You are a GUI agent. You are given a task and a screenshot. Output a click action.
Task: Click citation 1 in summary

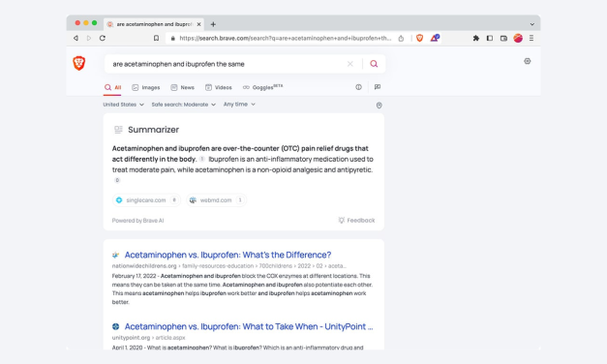point(202,159)
